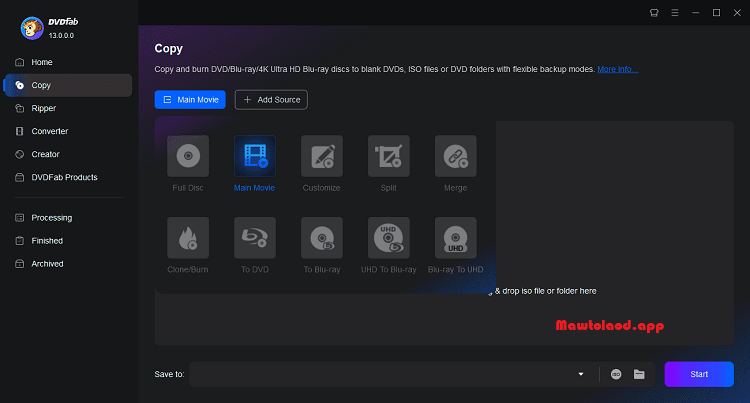
Task: Choose the Main Movie film icon
Action: click(255, 156)
